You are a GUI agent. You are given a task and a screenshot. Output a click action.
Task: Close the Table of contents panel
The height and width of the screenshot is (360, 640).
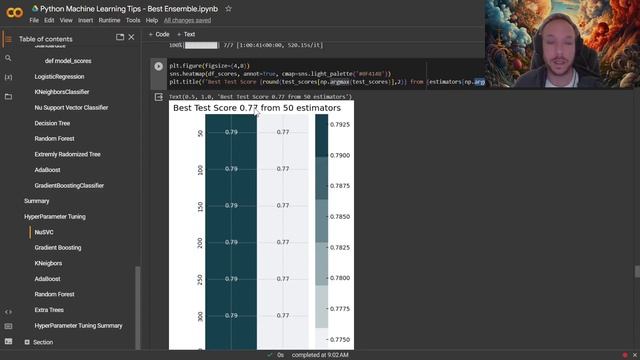[x=131, y=37]
